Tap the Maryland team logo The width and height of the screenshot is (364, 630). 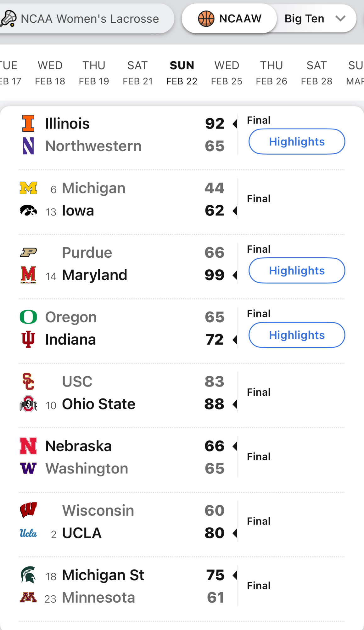tap(28, 275)
